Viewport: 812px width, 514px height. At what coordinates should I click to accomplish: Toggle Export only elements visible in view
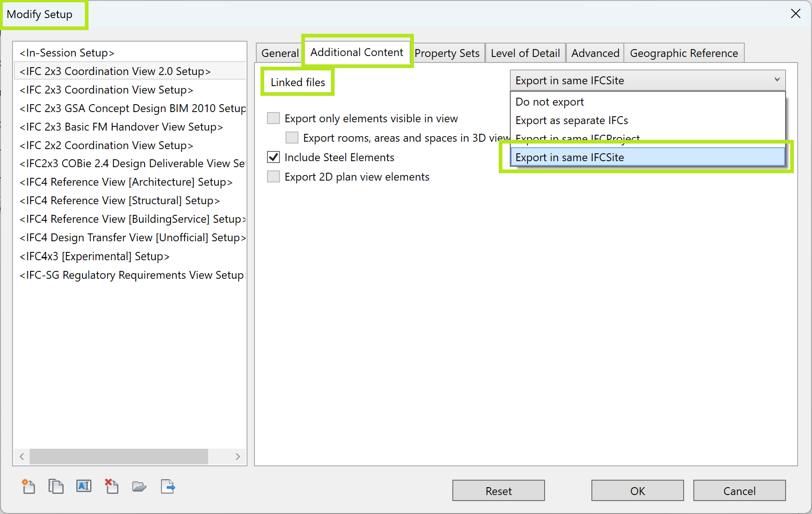point(273,119)
